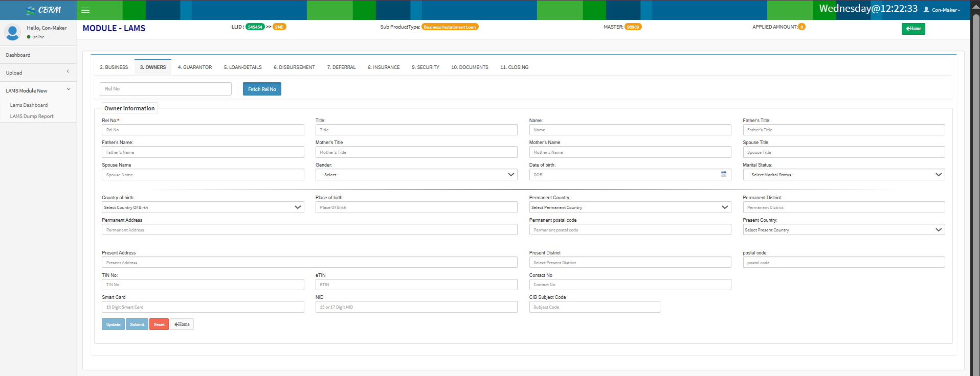Switch to the 9. SECURITY tab
This screenshot has height=376, width=980.
[x=425, y=67]
